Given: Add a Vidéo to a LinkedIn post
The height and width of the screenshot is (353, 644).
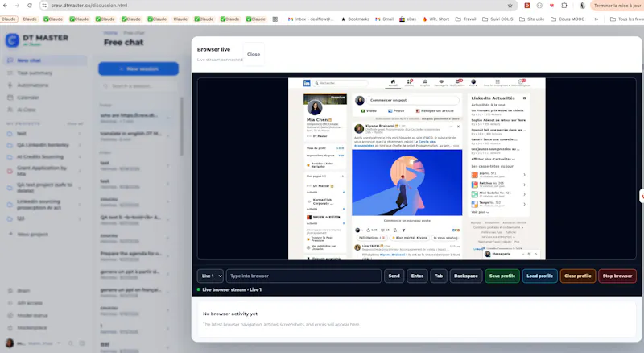Looking at the screenshot, I should pyautogui.click(x=369, y=110).
